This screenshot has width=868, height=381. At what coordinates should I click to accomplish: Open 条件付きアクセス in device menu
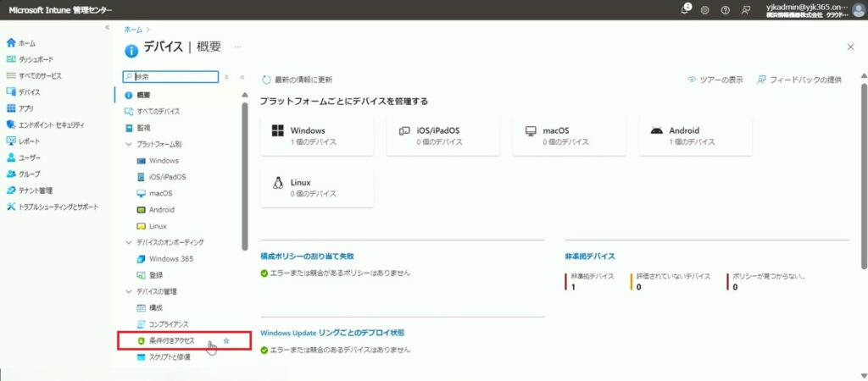(x=165, y=341)
